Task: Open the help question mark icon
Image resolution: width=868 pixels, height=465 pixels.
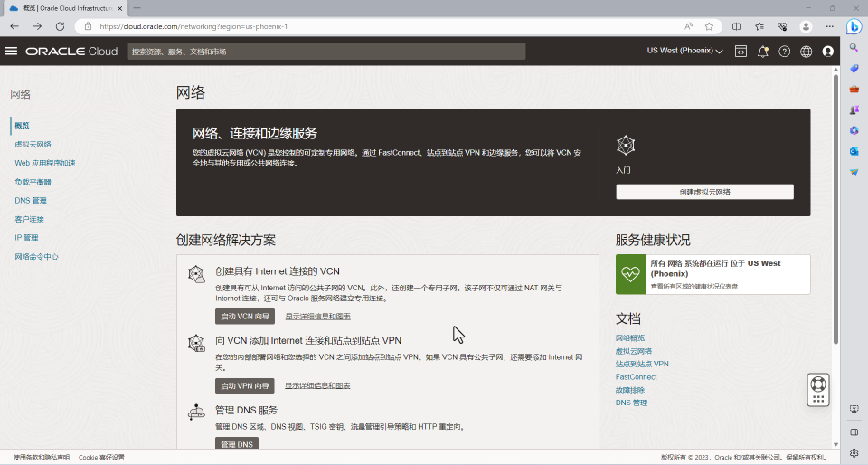Action: (785, 52)
